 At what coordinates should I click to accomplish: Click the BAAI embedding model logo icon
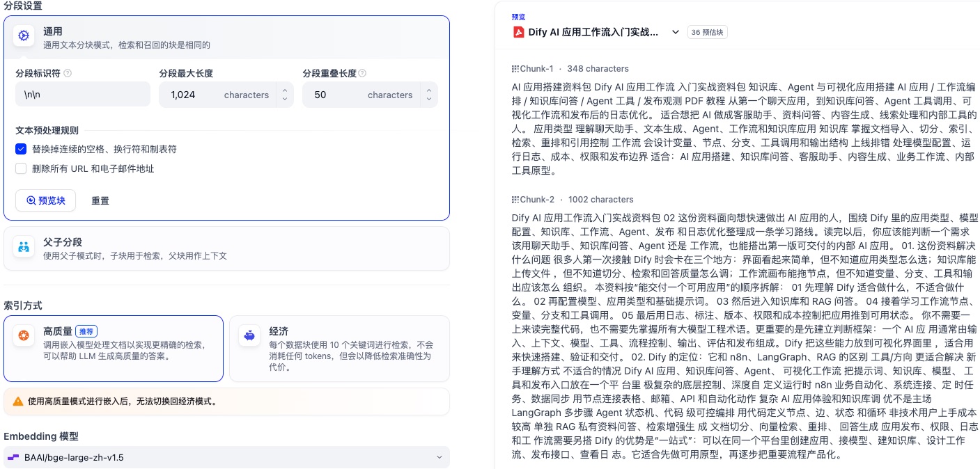pyautogui.click(x=13, y=457)
